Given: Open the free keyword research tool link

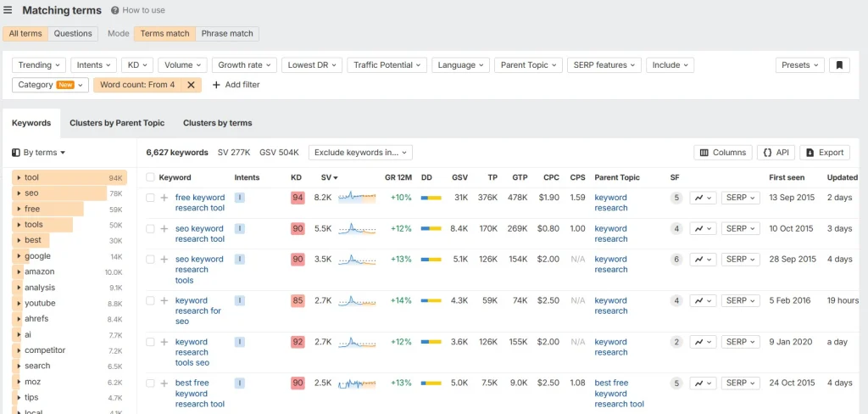Looking at the screenshot, I should tap(200, 203).
